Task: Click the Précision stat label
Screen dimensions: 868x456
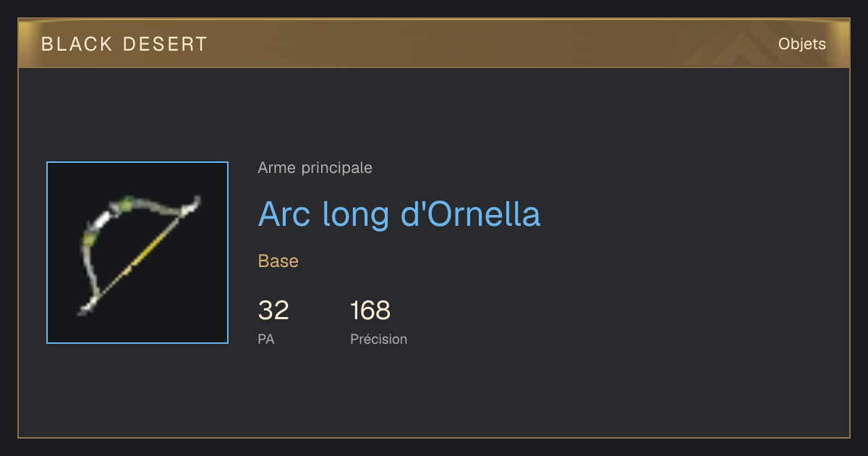Action: [x=379, y=339]
